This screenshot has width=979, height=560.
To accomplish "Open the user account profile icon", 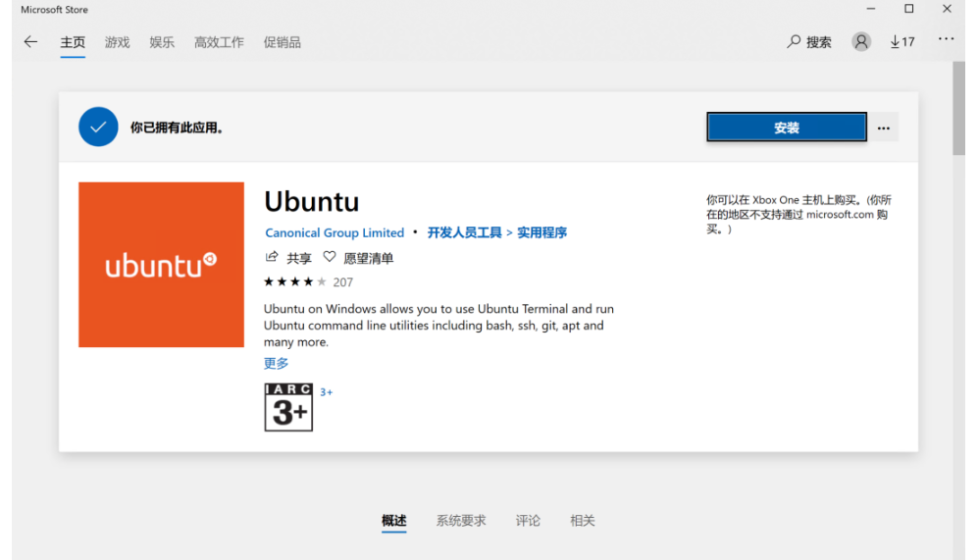I will [x=861, y=42].
